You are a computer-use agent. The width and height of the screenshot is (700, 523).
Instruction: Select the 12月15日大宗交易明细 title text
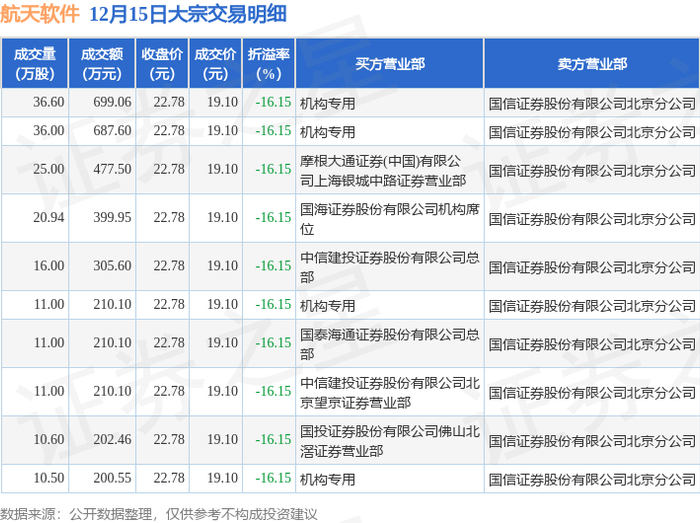pos(188,14)
